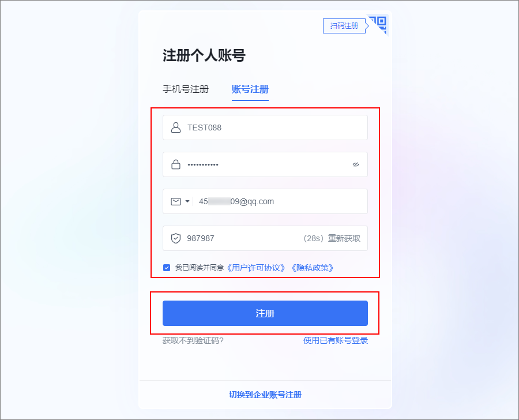519x420 pixels.
Task: Focus the 987987 verification code field
Action: click(x=265, y=238)
